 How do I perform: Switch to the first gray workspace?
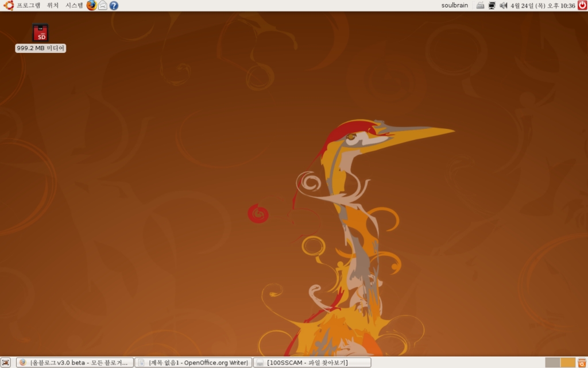[552, 362]
